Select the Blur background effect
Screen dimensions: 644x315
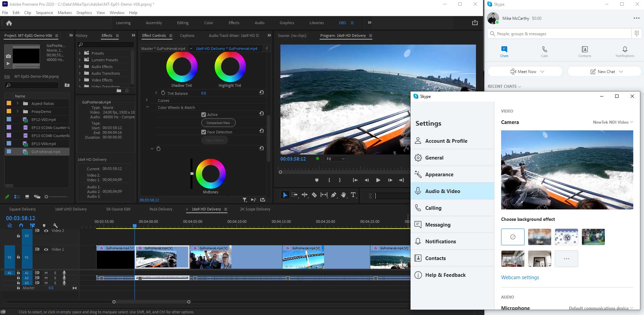click(539, 237)
